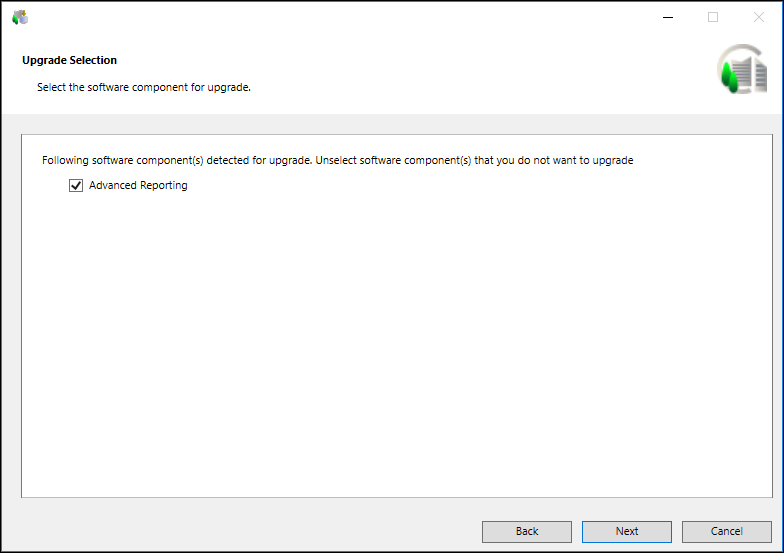
Task: Click the product logo in the header
Action: pyautogui.click(x=741, y=71)
